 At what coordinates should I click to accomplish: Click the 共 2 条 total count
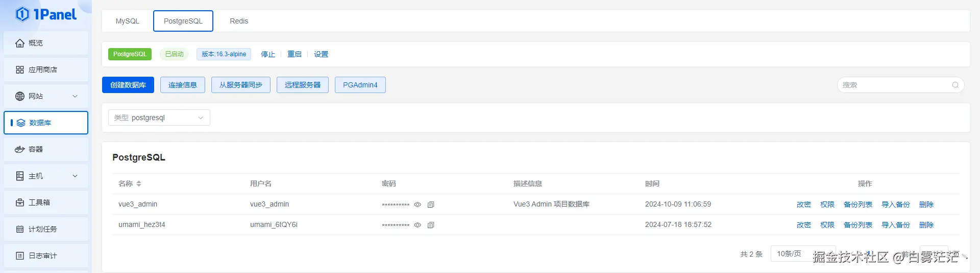(751, 254)
